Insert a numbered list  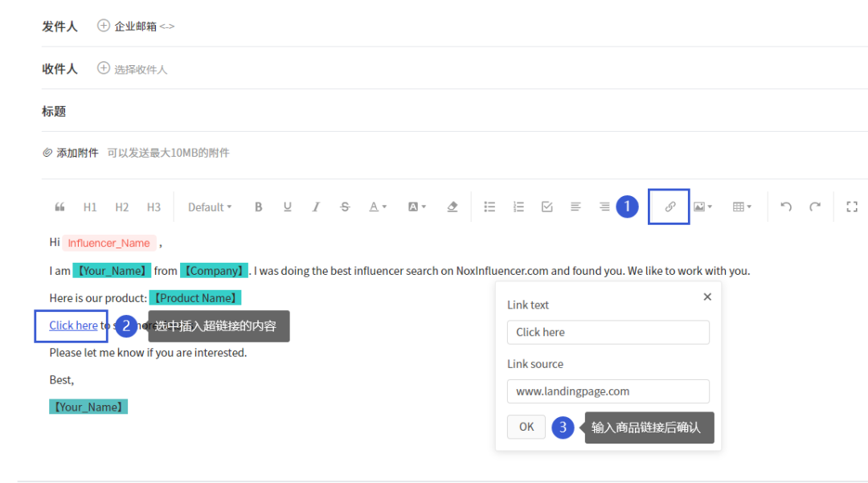click(x=518, y=207)
